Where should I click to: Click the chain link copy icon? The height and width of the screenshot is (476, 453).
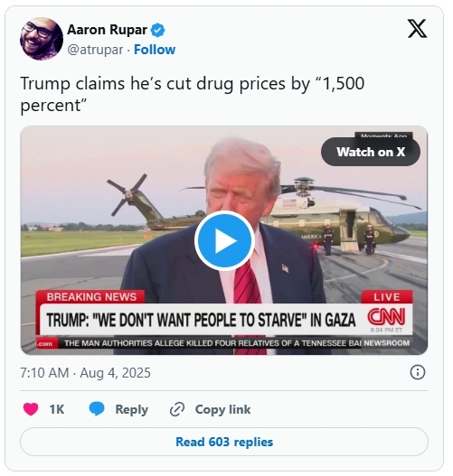177,409
